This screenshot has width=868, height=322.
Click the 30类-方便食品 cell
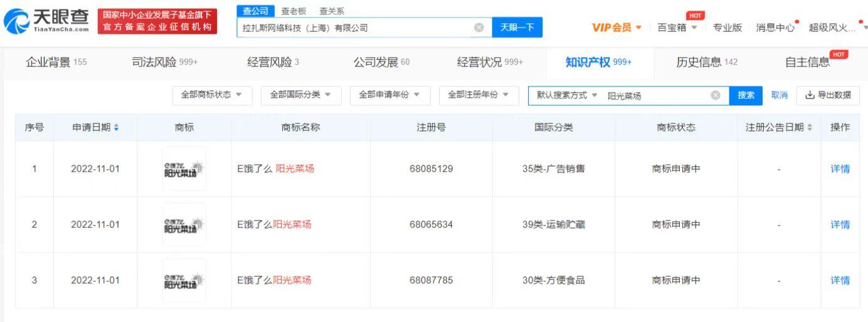pyautogui.click(x=554, y=280)
